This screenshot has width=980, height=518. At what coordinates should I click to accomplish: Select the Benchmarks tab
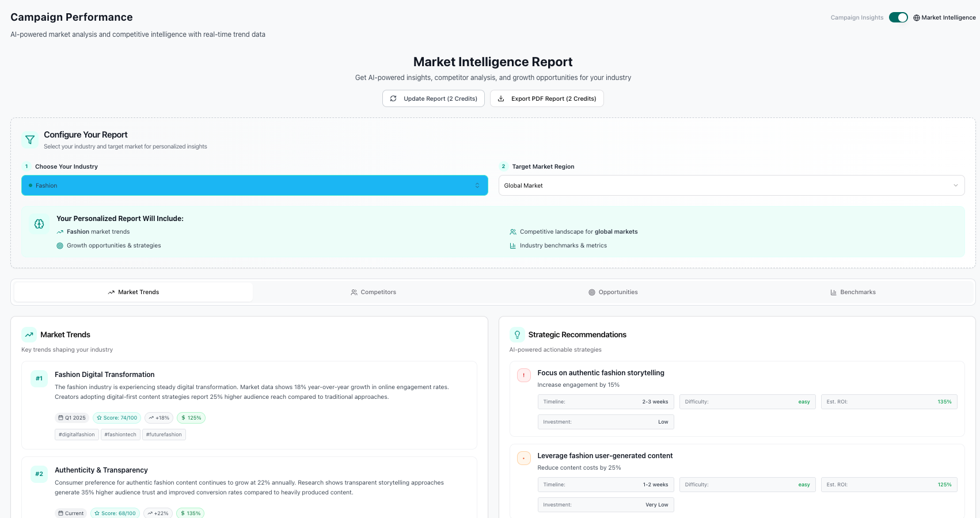tap(853, 292)
